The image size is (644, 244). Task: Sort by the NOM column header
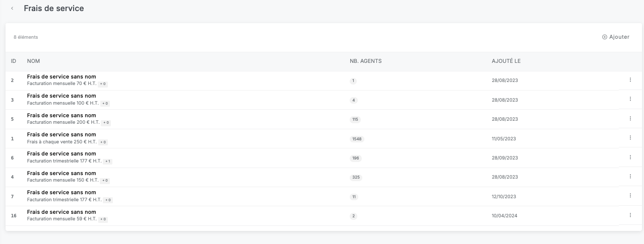point(33,61)
